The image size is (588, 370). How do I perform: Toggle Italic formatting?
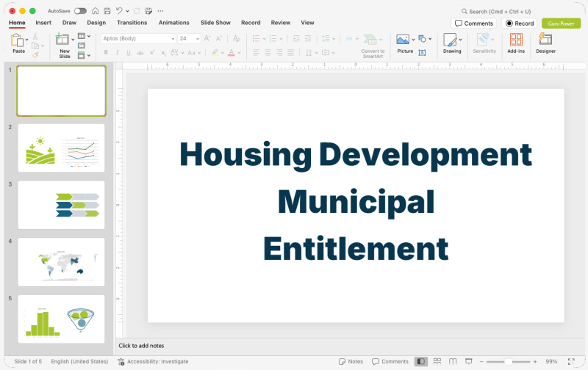point(118,53)
